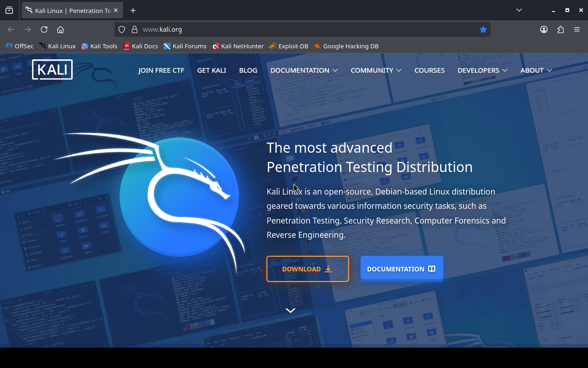
Task: Open the Get Kali menu item
Action: point(211,70)
